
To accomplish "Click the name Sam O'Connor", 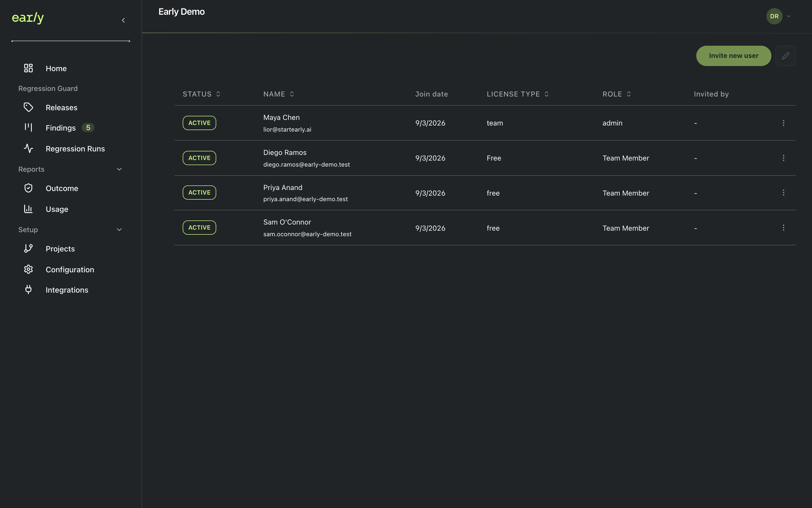I will [287, 222].
